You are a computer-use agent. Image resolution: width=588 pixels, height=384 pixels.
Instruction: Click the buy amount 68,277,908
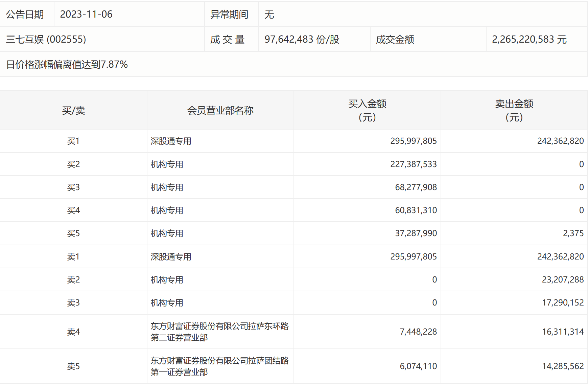[416, 187]
